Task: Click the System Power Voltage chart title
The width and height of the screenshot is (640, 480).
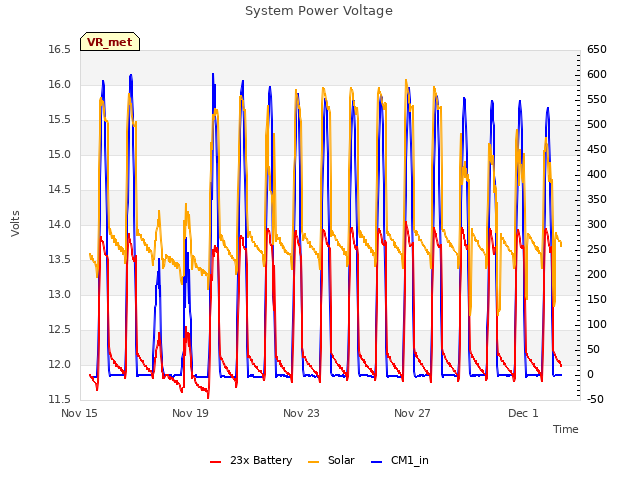Action: coord(319,11)
